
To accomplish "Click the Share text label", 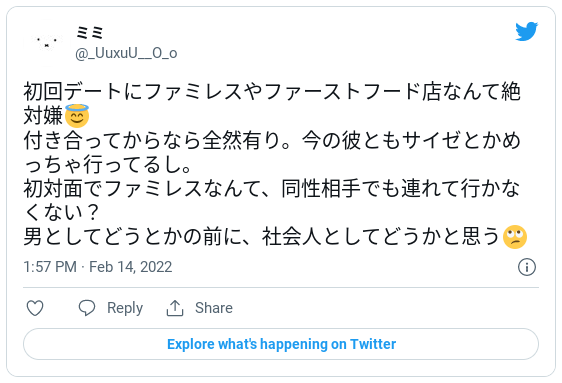I will click(x=214, y=308).
